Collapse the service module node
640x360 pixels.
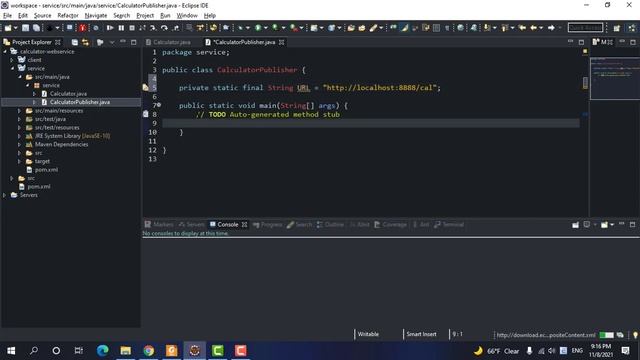12,68
